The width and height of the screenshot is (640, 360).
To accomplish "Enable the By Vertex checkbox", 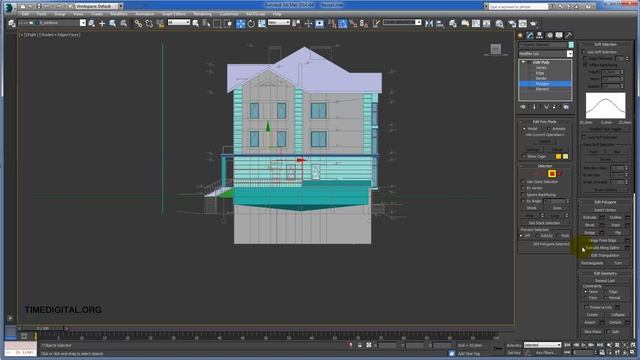I will 523,188.
